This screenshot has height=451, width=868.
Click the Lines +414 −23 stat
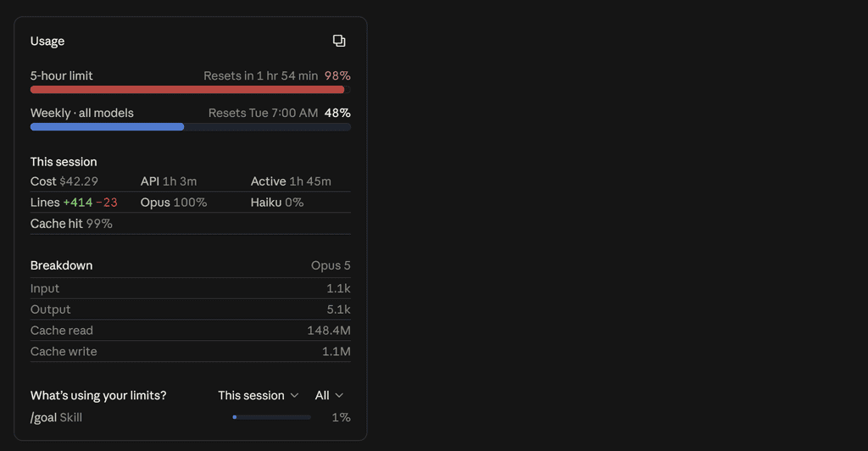(74, 203)
